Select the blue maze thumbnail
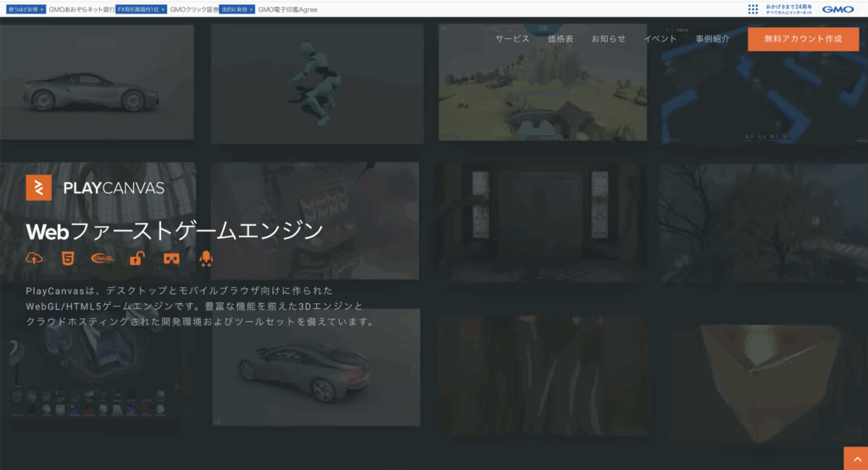Viewport: 868px width, 470px height. coord(765,86)
